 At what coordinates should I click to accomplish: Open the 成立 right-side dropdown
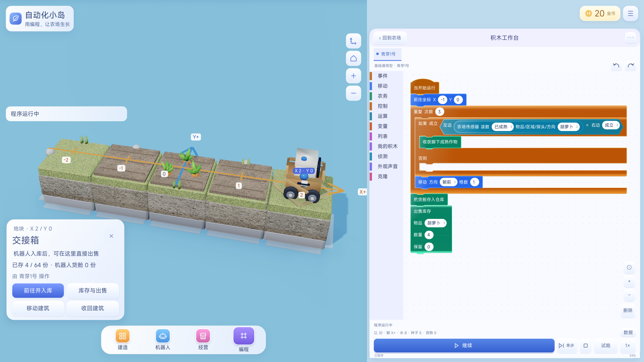[611, 125]
